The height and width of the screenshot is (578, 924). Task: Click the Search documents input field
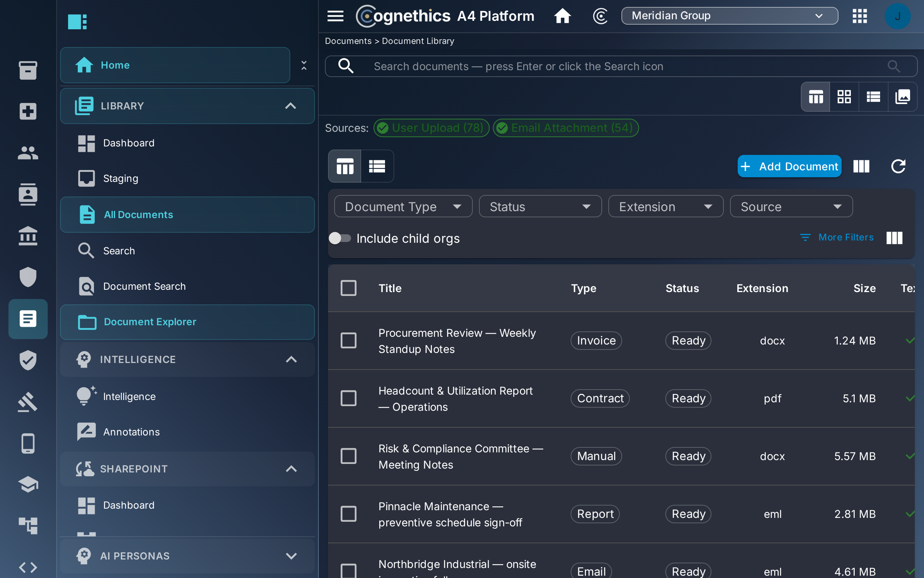click(x=621, y=66)
